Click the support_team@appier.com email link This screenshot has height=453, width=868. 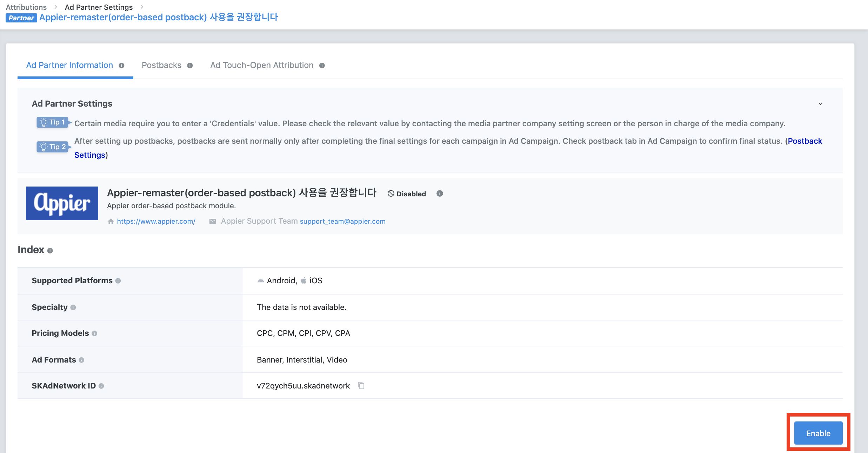pos(342,221)
